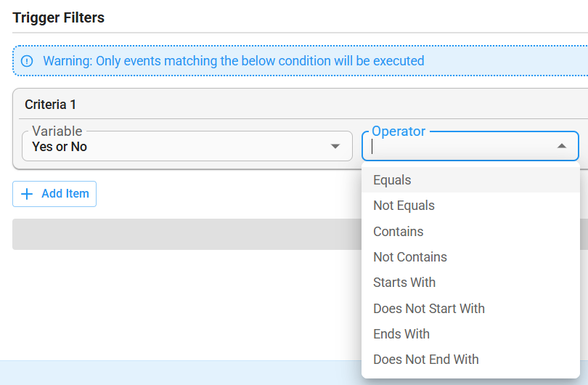Open the Variable field showing Yes or No

point(187,146)
